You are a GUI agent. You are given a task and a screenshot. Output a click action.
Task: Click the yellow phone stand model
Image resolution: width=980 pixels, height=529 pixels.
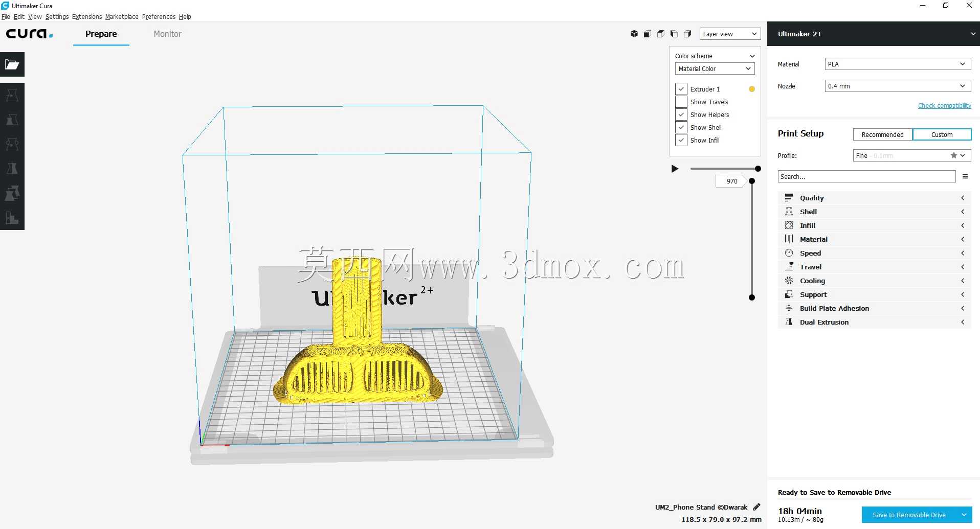click(x=357, y=353)
